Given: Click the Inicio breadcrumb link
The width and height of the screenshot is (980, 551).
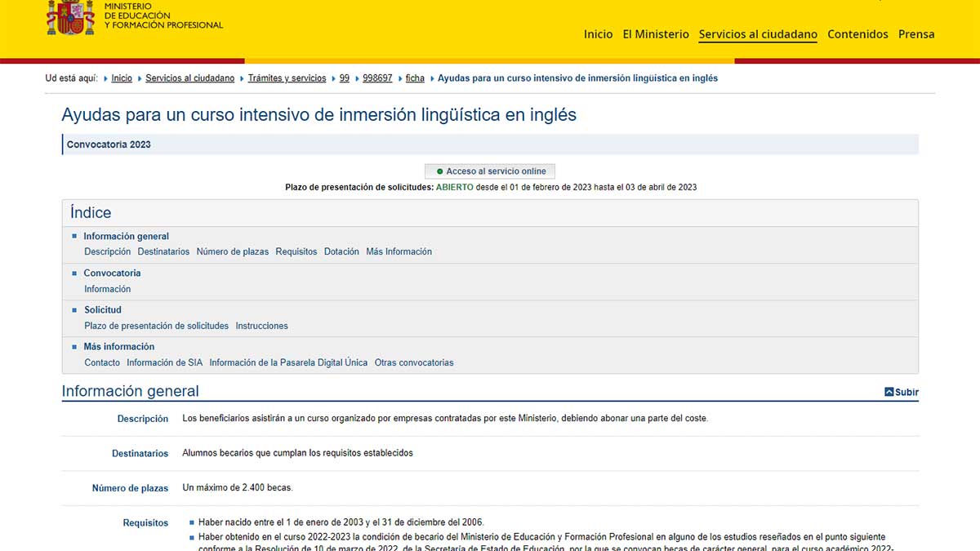Looking at the screenshot, I should [x=122, y=78].
